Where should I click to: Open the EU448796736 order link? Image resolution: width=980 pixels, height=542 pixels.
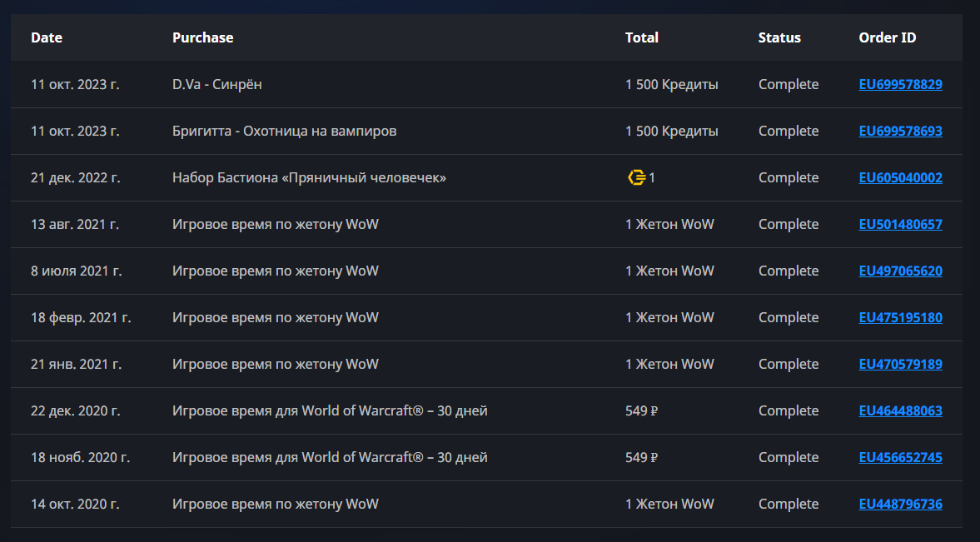pyautogui.click(x=900, y=504)
